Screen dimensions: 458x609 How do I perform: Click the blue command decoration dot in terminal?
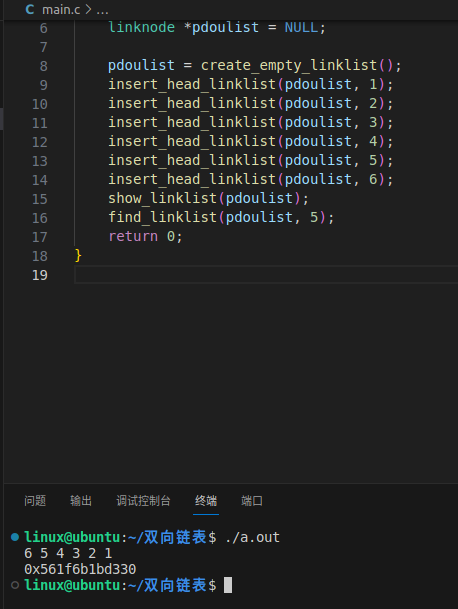point(15,537)
